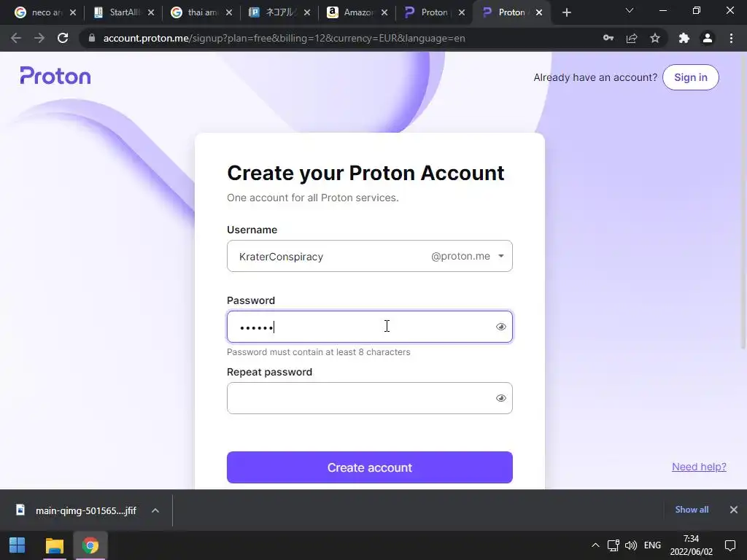Show the Password field characters via its eye icon

(500, 327)
